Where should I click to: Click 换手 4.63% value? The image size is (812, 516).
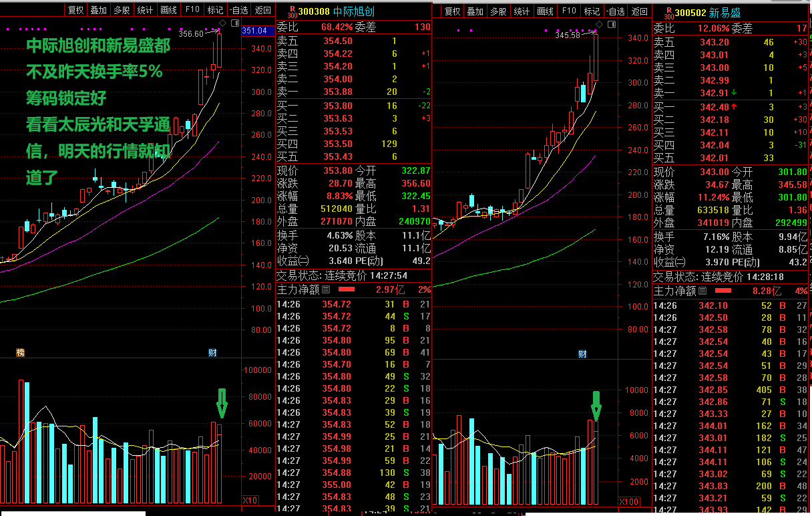339,235
